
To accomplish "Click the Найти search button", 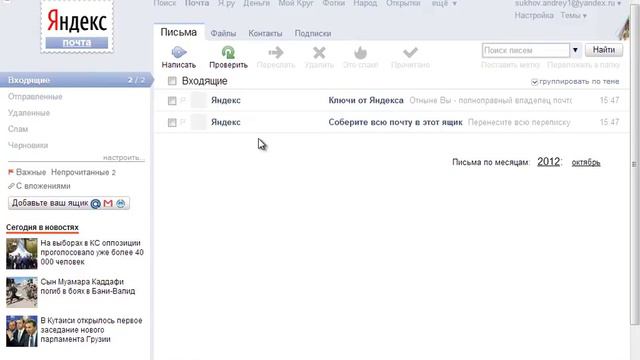I will pyautogui.click(x=604, y=50).
